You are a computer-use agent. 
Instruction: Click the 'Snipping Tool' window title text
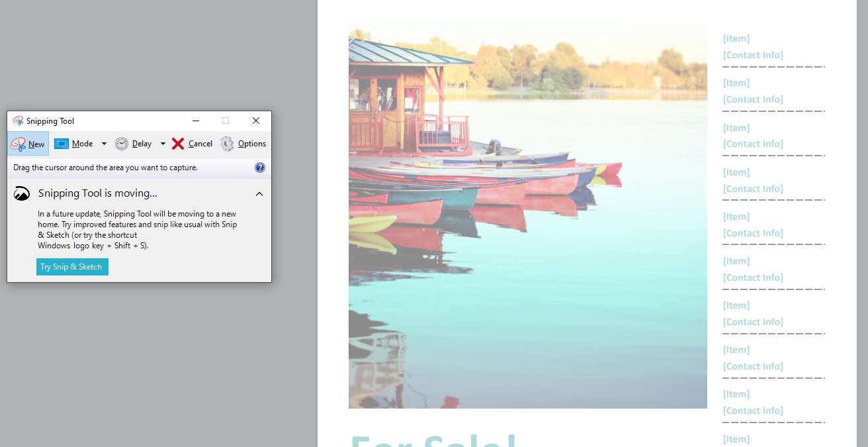tap(50, 121)
